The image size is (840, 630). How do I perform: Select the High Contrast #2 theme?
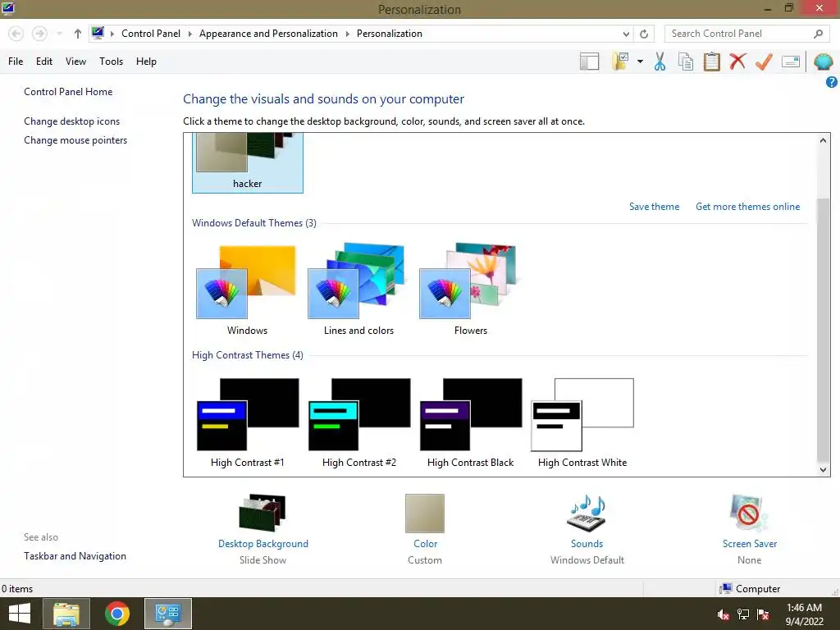[358, 422]
